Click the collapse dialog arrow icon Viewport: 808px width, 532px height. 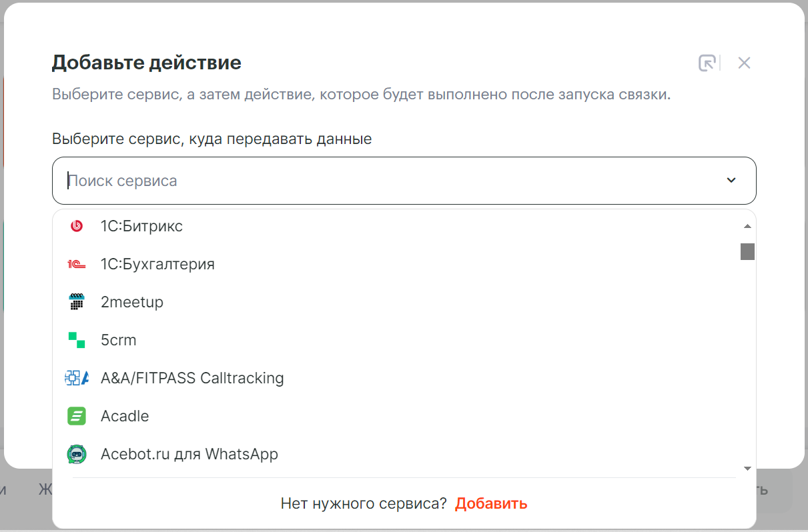click(707, 63)
